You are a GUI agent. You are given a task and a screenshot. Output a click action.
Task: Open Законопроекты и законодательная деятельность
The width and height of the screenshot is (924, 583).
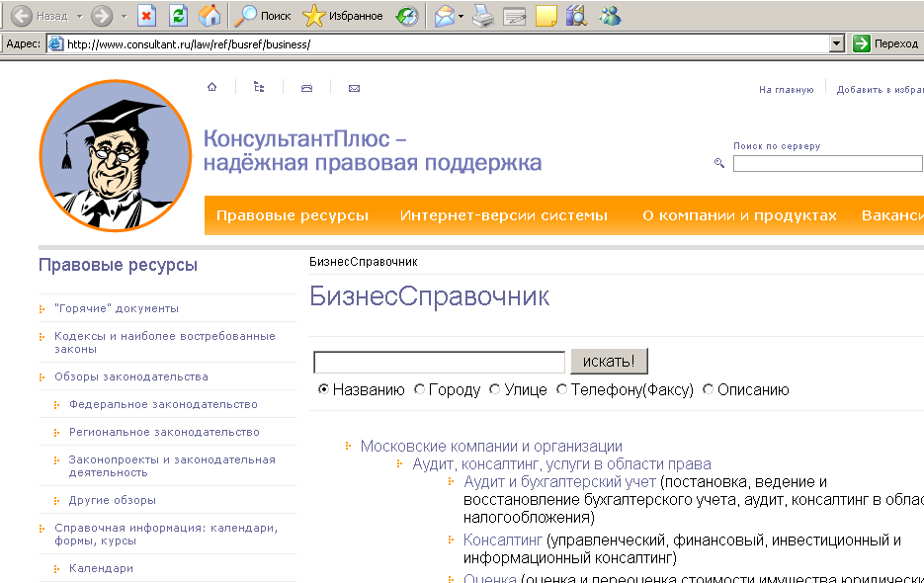pyautogui.click(x=172, y=465)
